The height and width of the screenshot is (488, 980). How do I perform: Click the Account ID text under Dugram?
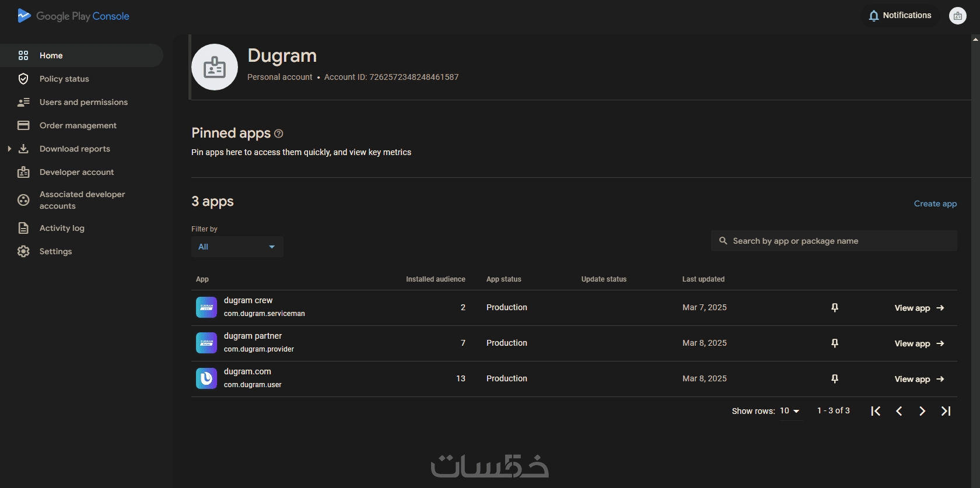[x=391, y=77]
